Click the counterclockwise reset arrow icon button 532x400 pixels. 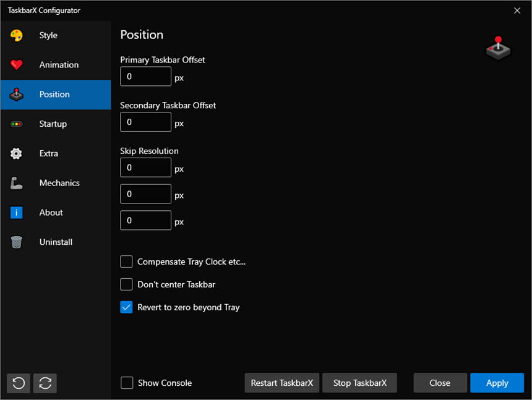19,383
